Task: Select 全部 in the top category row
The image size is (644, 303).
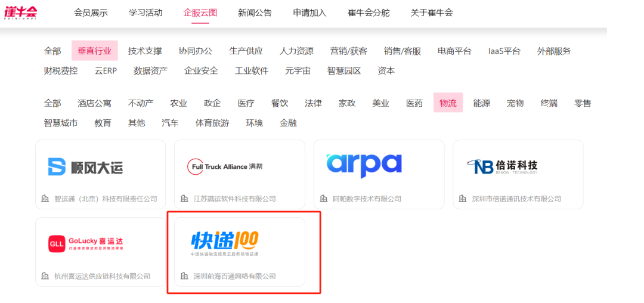Action: click(x=52, y=51)
